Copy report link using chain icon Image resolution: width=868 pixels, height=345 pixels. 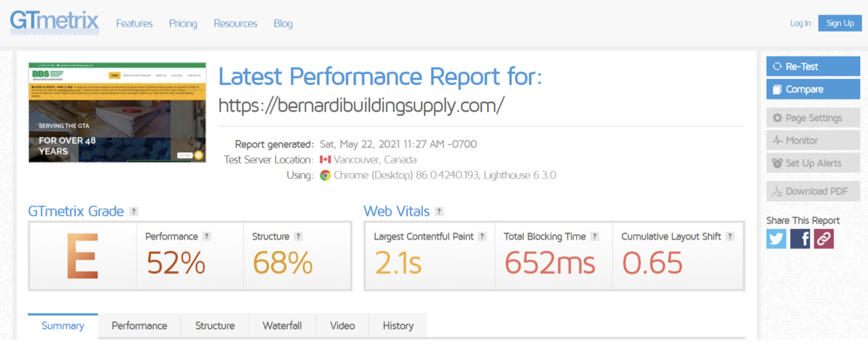[x=824, y=239]
